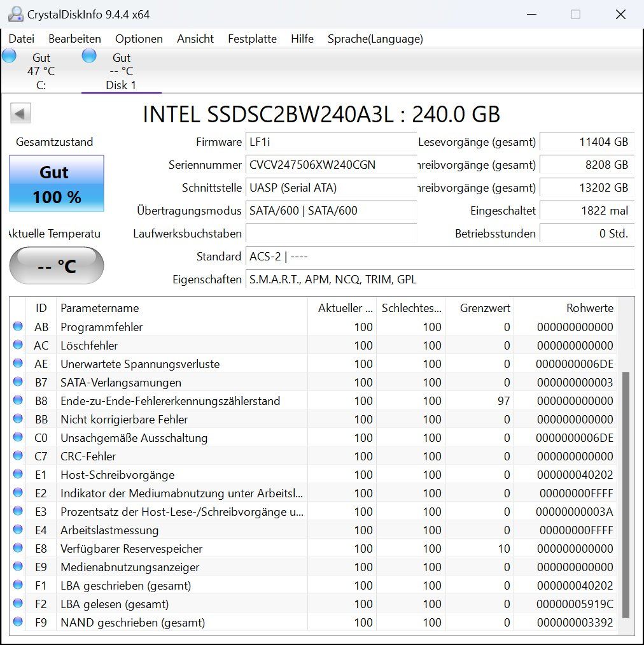The image size is (644, 645).
Task: Click status orb for Verfügbarer Reservespeicher row
Action: tap(18, 548)
